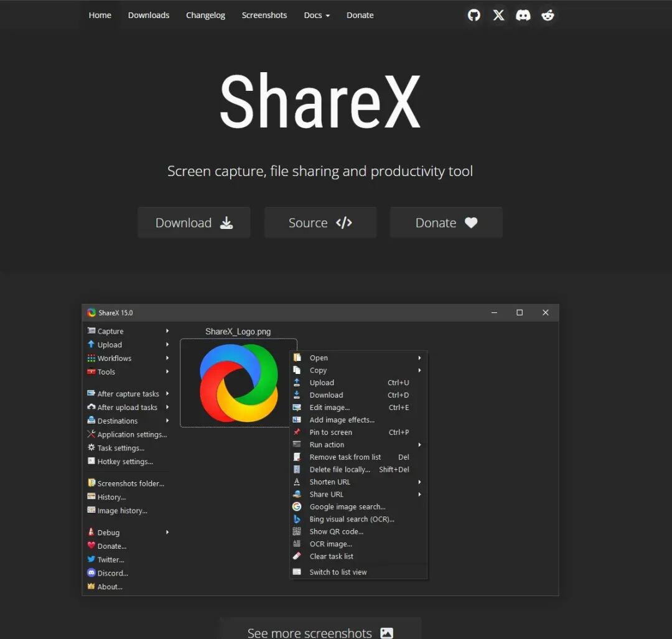Image resolution: width=672 pixels, height=639 pixels.
Task: Open the Changelog nav item
Action: click(x=205, y=16)
